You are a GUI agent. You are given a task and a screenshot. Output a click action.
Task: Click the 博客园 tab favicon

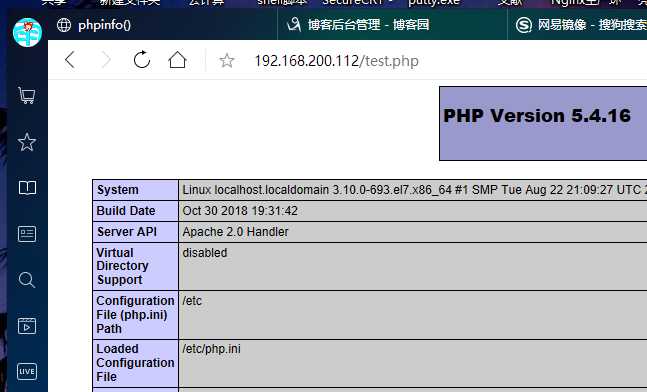[294, 25]
